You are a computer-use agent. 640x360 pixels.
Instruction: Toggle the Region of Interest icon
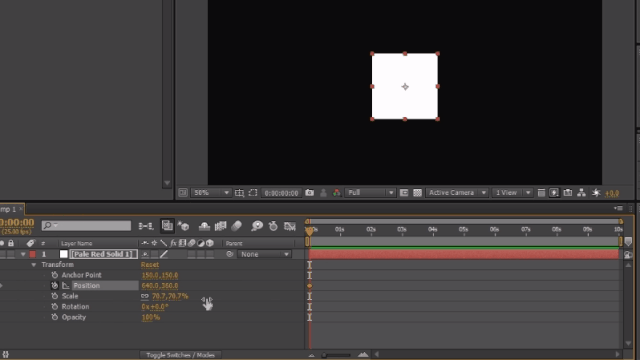(253, 193)
